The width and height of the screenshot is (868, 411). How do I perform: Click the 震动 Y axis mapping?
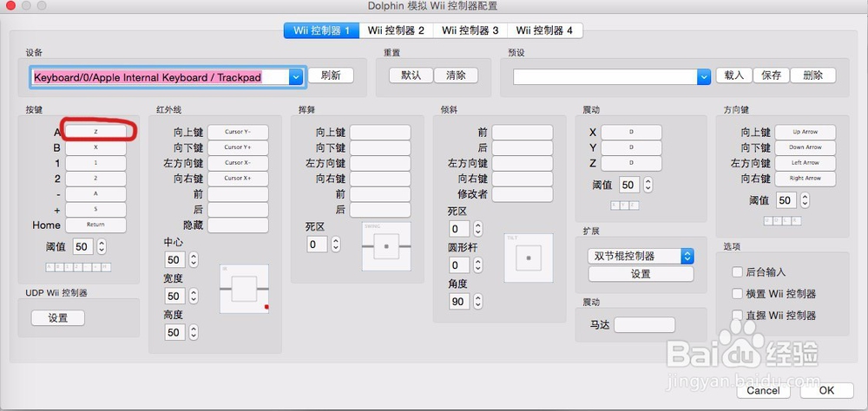point(632,147)
